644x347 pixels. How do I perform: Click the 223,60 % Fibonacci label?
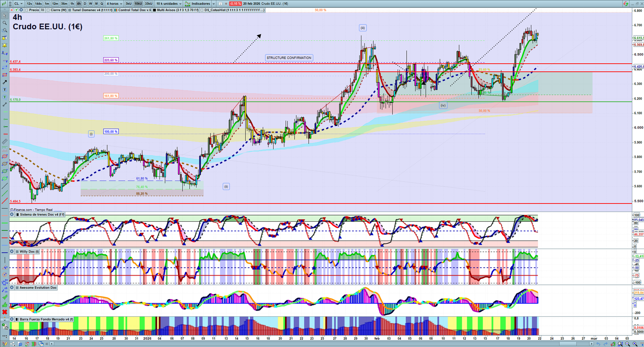pos(111,60)
